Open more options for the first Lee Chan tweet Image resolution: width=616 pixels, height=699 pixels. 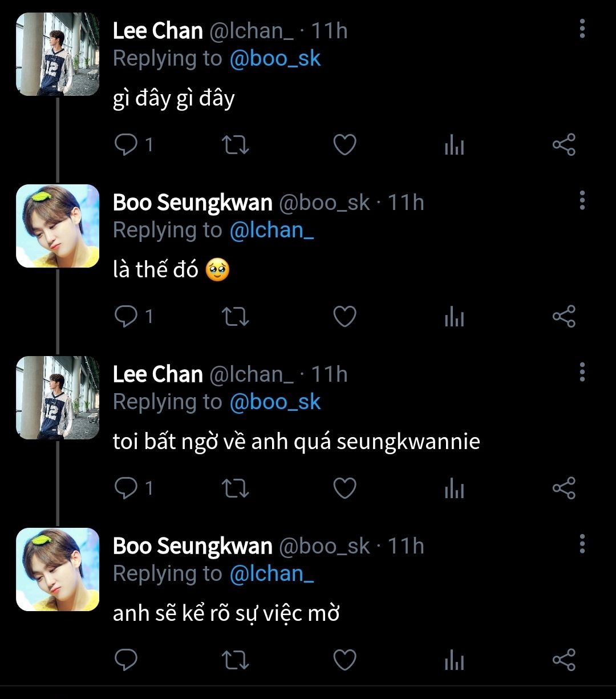[x=582, y=29]
